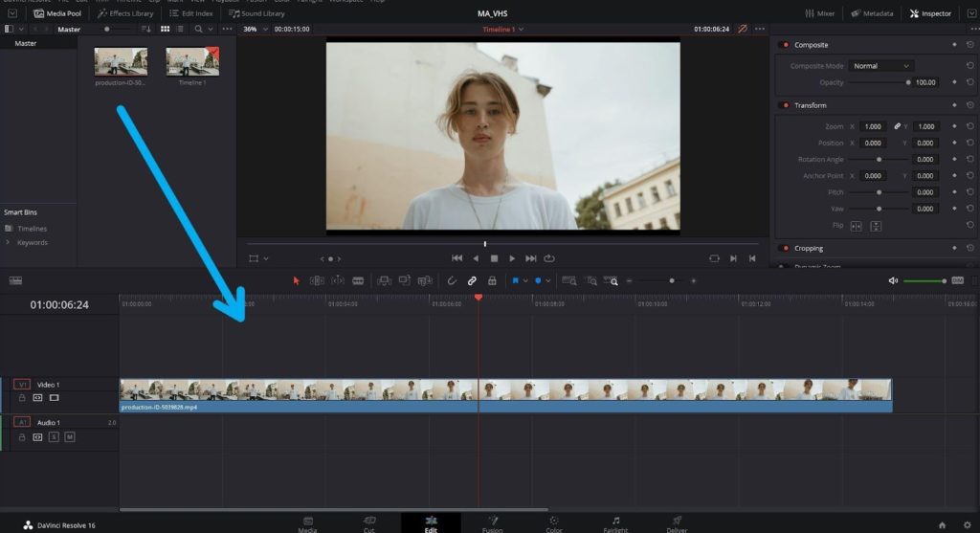Add a blue marker at playhead

point(538,281)
